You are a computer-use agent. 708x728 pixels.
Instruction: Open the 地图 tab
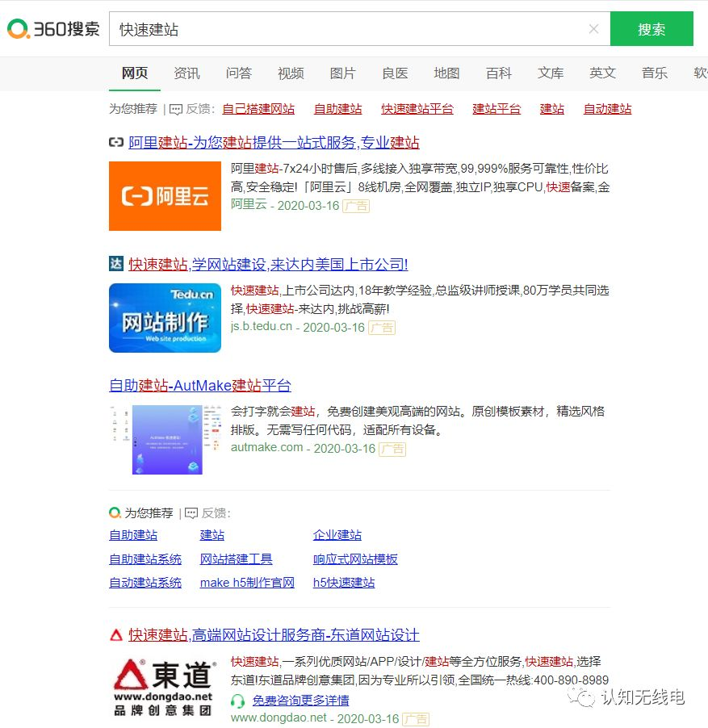[446, 73]
